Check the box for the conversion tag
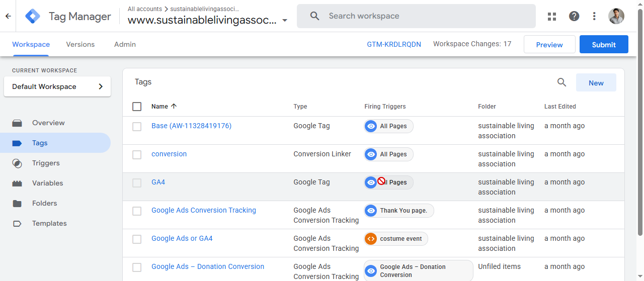Image resolution: width=644 pixels, height=281 pixels. [137, 155]
